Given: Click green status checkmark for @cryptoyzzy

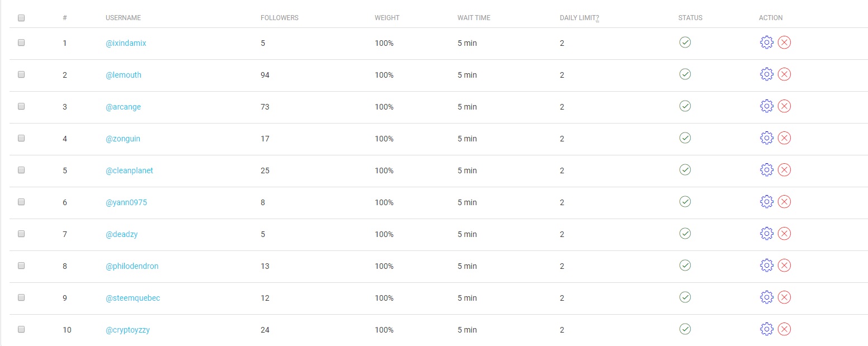Looking at the screenshot, I should coord(685,329).
